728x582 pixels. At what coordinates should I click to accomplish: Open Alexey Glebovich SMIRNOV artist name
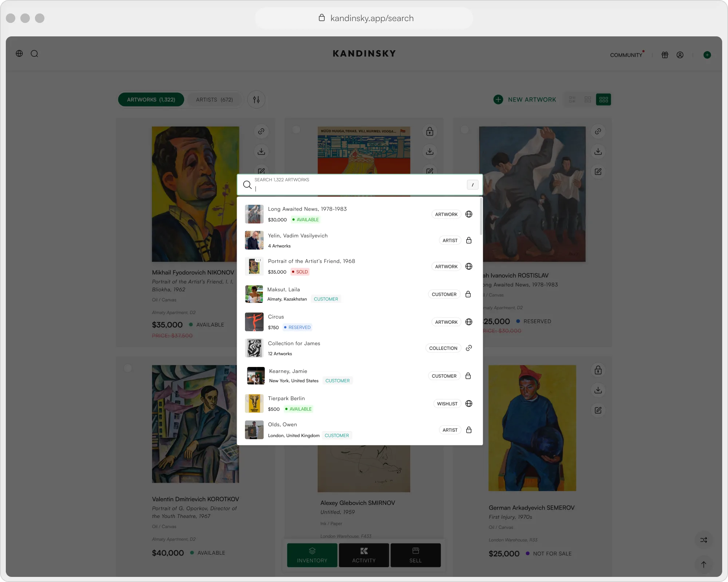tap(357, 503)
